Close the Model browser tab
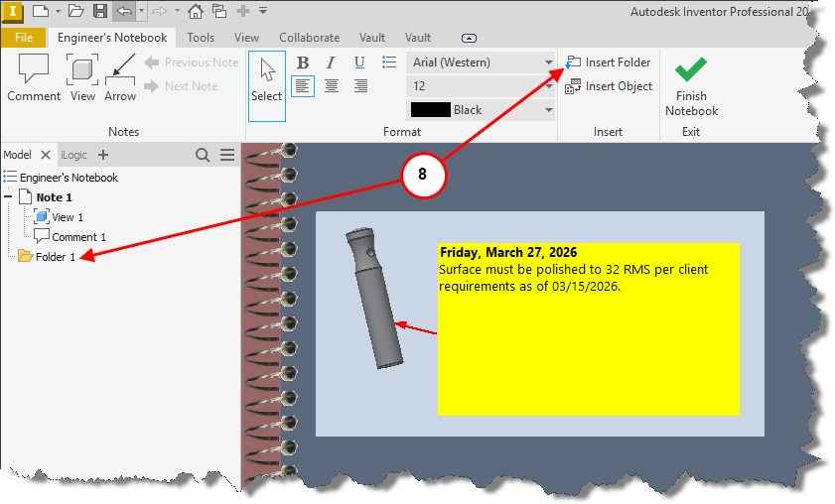 [46, 155]
